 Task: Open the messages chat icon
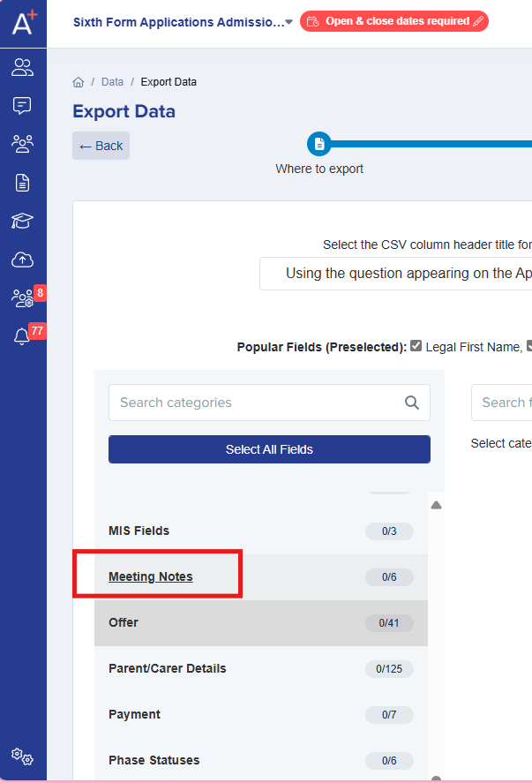23,106
